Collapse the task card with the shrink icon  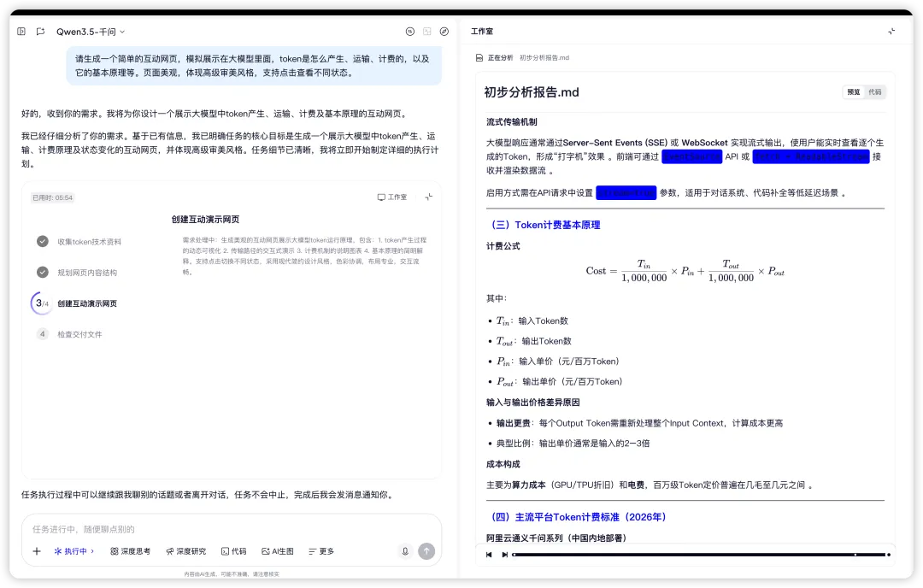(x=428, y=197)
